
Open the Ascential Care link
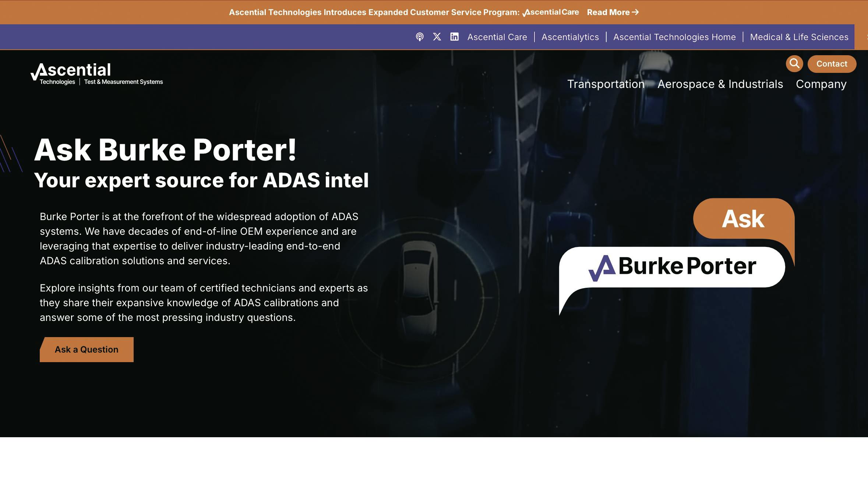(497, 37)
